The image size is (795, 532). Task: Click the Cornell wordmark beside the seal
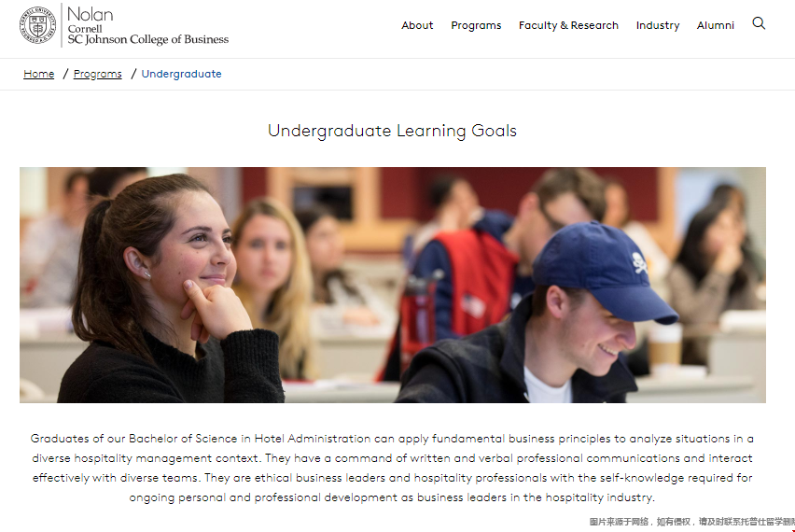coord(85,29)
